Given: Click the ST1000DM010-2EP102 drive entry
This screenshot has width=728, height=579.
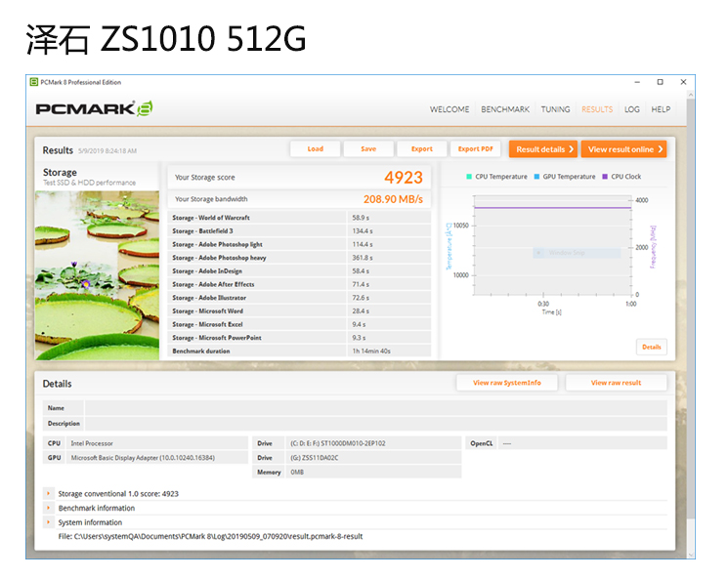Looking at the screenshot, I should (373, 443).
